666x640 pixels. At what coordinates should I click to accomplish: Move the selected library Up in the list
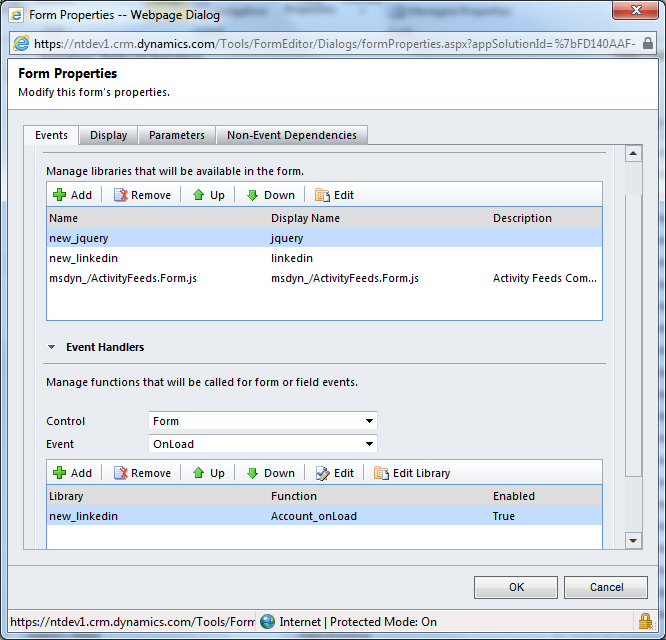pyautogui.click(x=208, y=195)
